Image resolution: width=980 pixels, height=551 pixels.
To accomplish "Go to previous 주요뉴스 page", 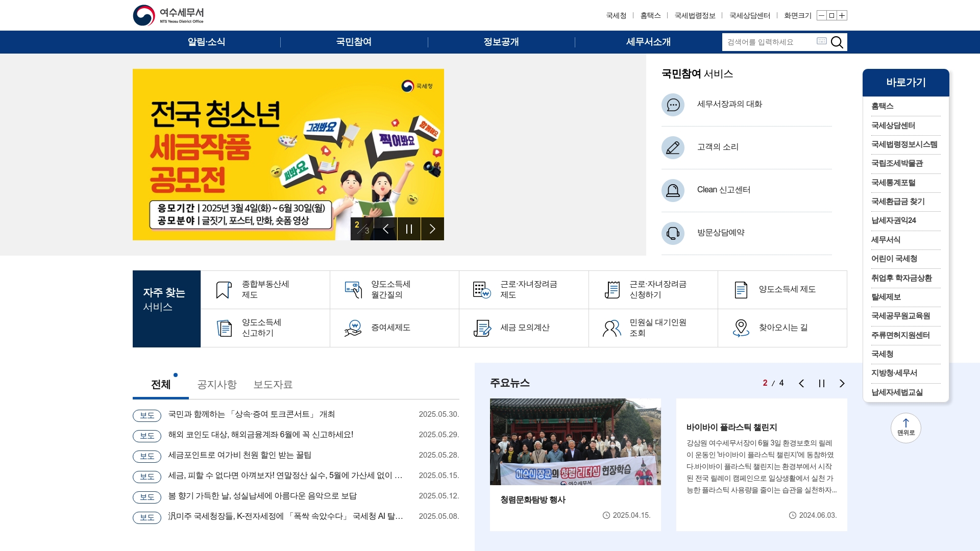I will [801, 384].
